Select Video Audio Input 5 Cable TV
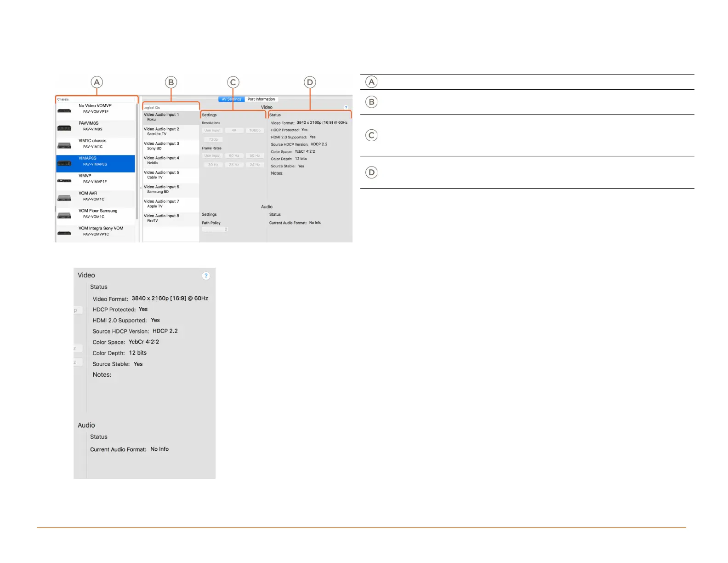The width and height of the screenshot is (728, 563). (x=171, y=175)
